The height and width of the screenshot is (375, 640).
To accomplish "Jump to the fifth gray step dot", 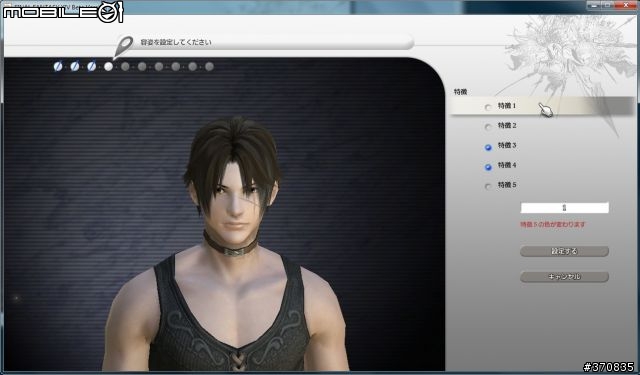I will click(x=125, y=67).
